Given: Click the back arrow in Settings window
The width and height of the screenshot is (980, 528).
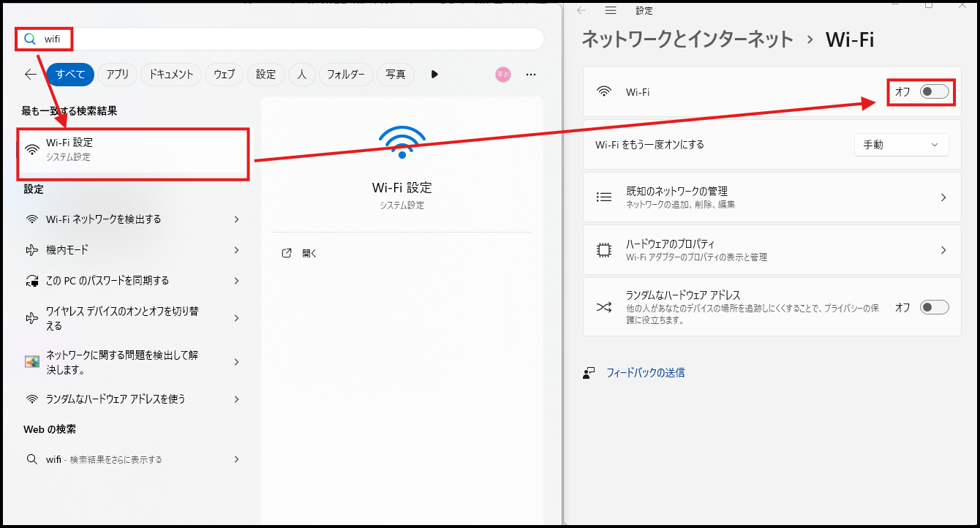Looking at the screenshot, I should pyautogui.click(x=581, y=10).
